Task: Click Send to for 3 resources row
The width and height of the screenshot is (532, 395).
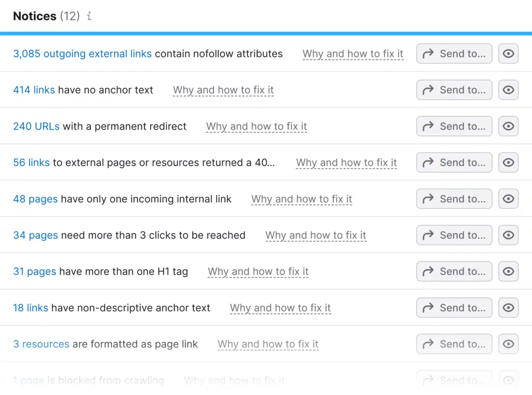Action: click(x=454, y=344)
